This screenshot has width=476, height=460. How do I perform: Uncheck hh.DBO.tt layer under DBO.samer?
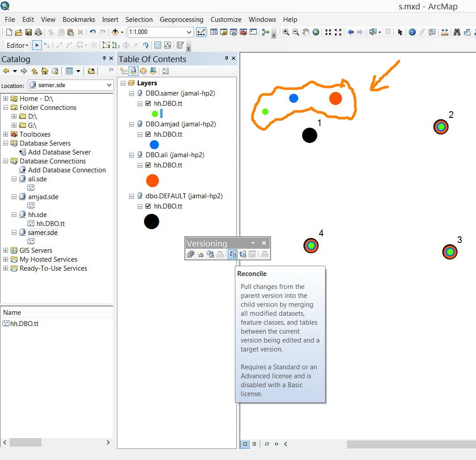148,104
